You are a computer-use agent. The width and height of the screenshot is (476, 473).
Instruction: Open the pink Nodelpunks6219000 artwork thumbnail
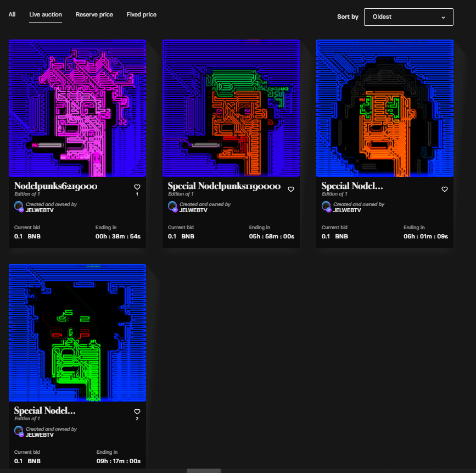tap(77, 108)
